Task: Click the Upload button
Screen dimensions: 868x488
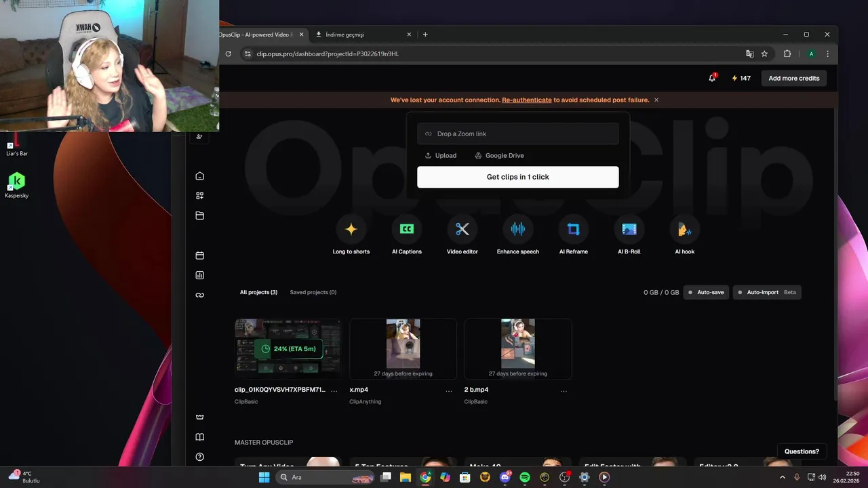Action: 441,155
